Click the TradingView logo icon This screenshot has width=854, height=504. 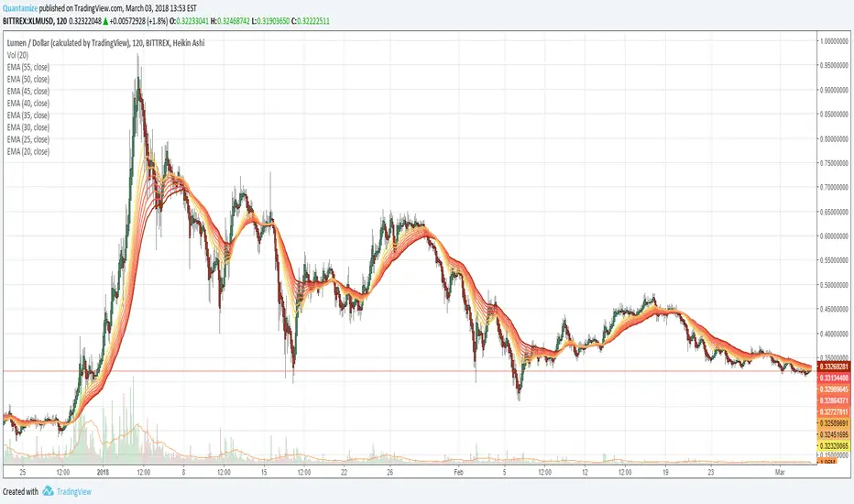pos(48,491)
